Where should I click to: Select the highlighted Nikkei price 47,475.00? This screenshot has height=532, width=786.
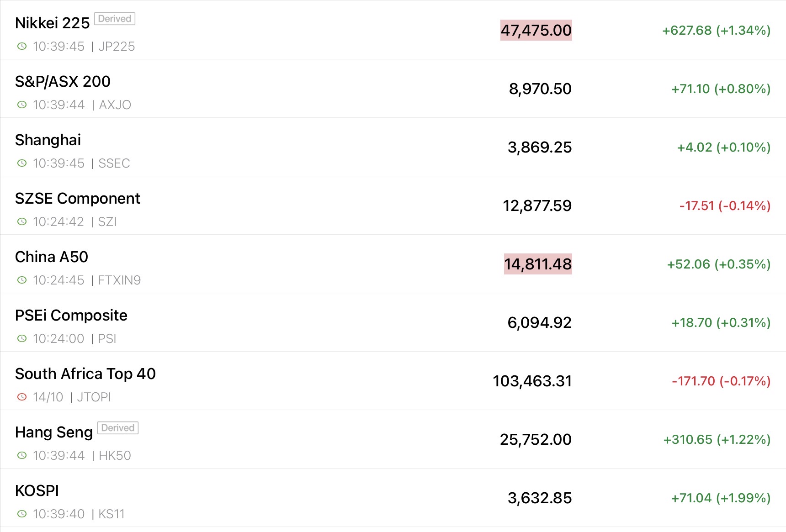tap(536, 30)
